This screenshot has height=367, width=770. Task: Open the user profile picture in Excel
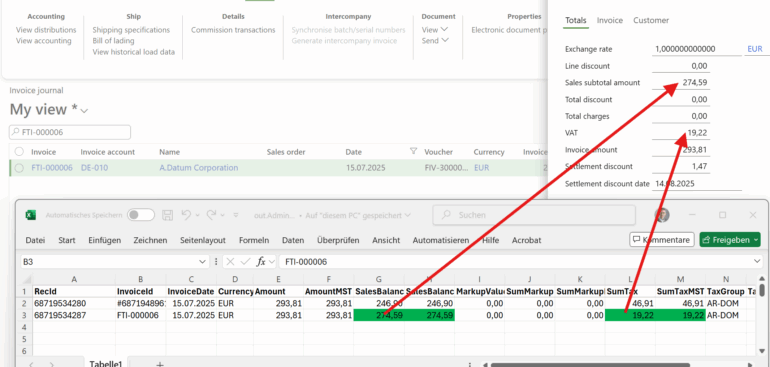pos(662,215)
